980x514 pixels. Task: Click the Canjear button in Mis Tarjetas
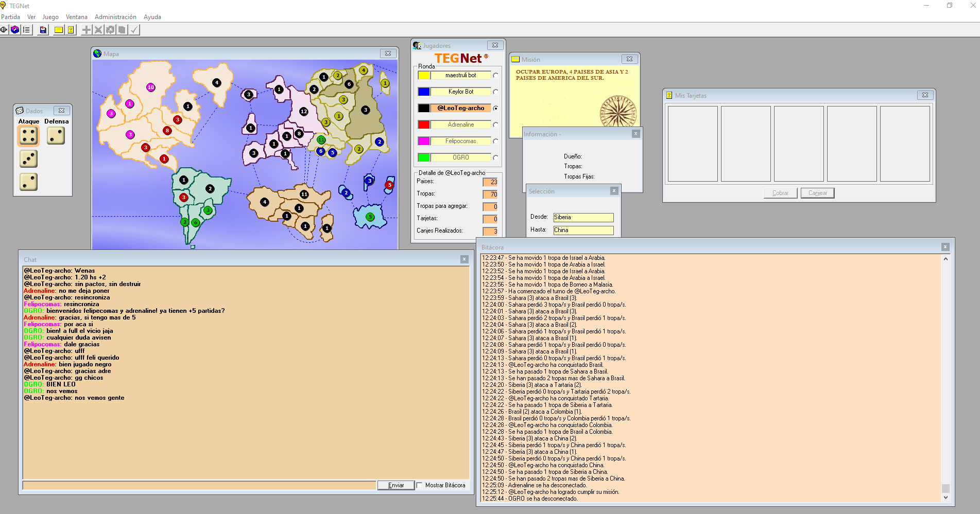[x=817, y=193]
